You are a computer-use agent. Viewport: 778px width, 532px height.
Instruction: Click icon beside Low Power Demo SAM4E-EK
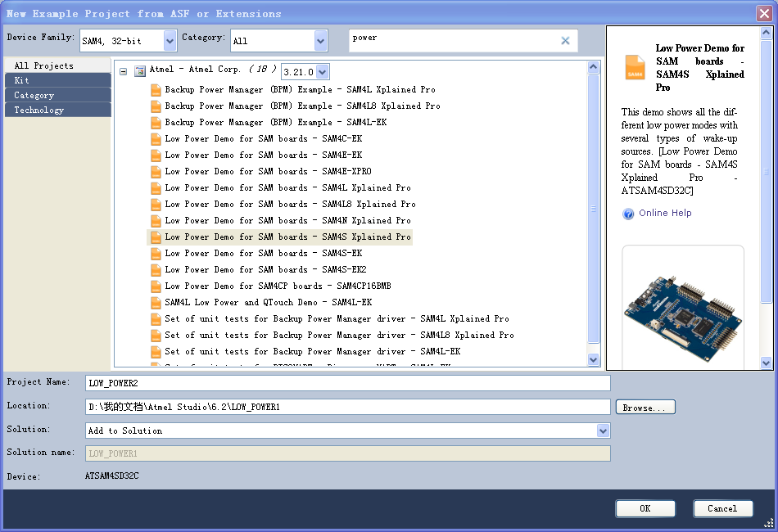[156, 156]
